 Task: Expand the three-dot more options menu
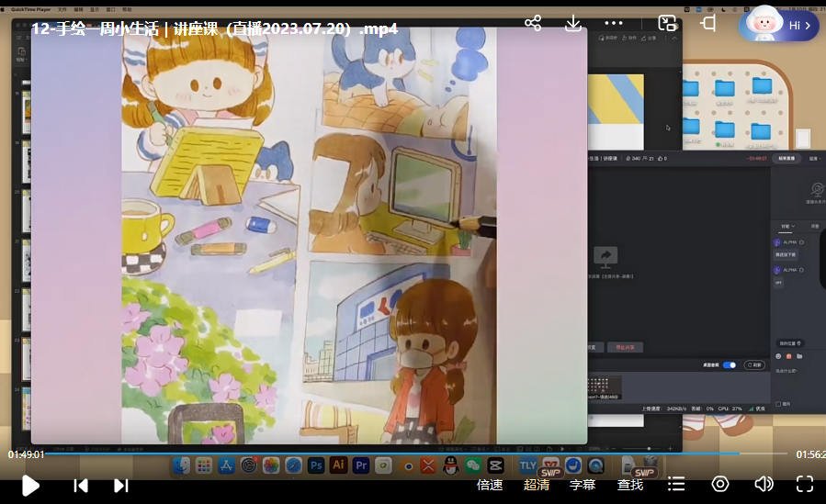[x=614, y=23]
